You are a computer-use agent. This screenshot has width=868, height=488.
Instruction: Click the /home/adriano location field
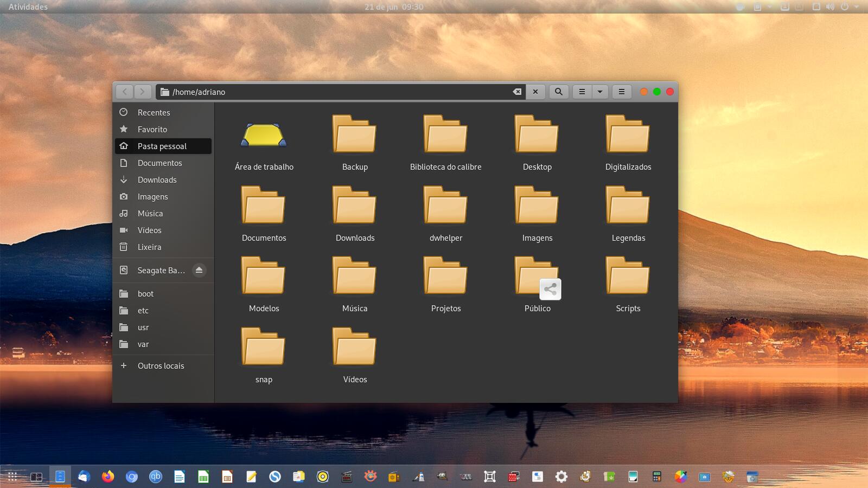tap(336, 92)
